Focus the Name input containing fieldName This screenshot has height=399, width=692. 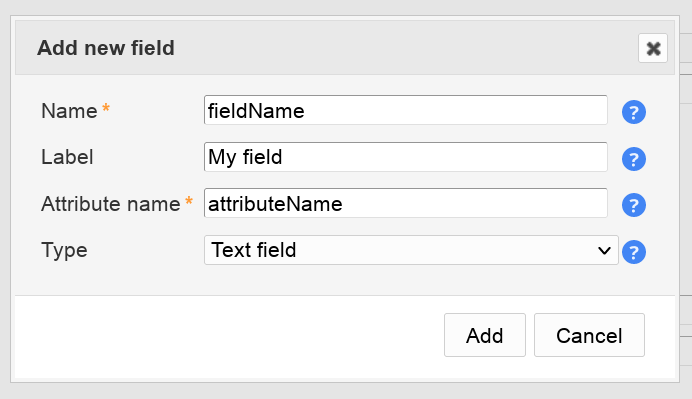406,110
